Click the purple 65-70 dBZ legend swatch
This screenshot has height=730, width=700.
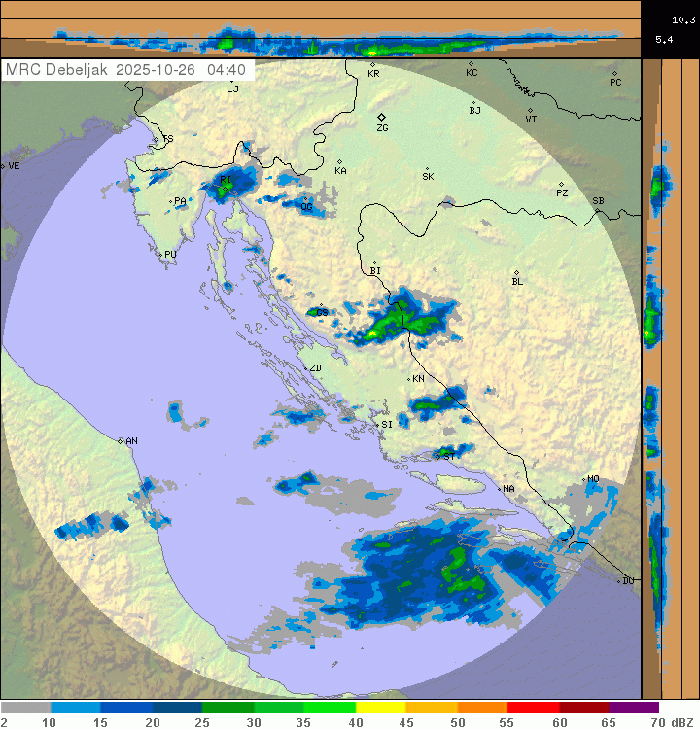tap(634, 708)
